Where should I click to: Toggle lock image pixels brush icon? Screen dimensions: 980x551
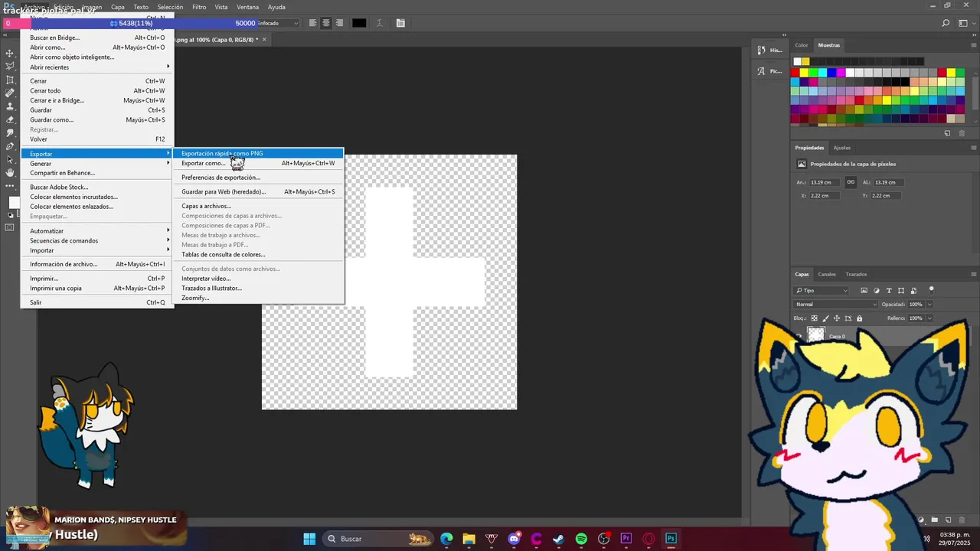[825, 318]
